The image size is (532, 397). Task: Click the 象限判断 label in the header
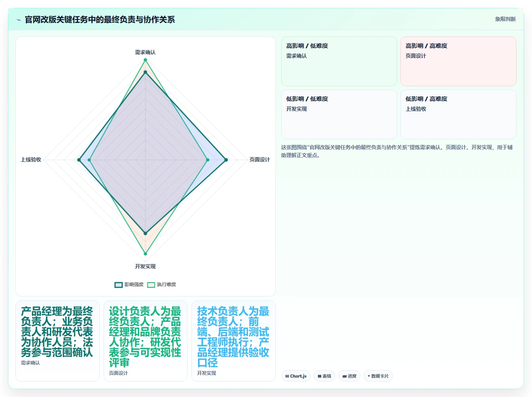pos(505,19)
